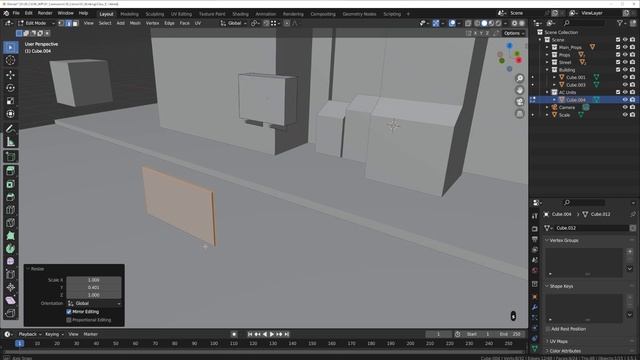
Task: Jump to the last frame
Action: (287, 334)
